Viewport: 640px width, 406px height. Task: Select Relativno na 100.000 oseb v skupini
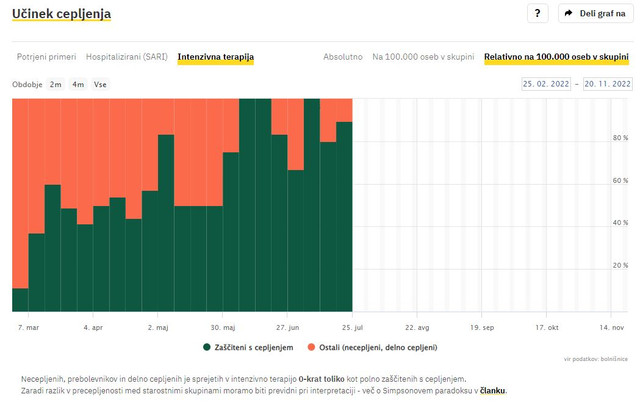click(556, 57)
